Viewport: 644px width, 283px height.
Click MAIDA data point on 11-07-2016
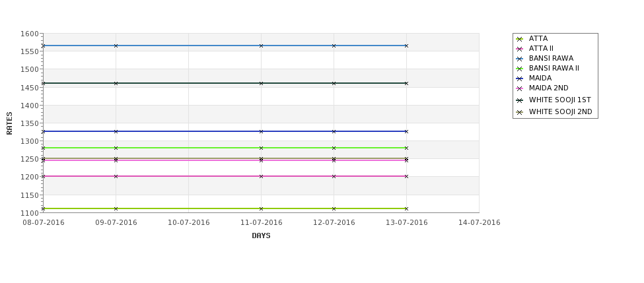pyautogui.click(x=261, y=132)
